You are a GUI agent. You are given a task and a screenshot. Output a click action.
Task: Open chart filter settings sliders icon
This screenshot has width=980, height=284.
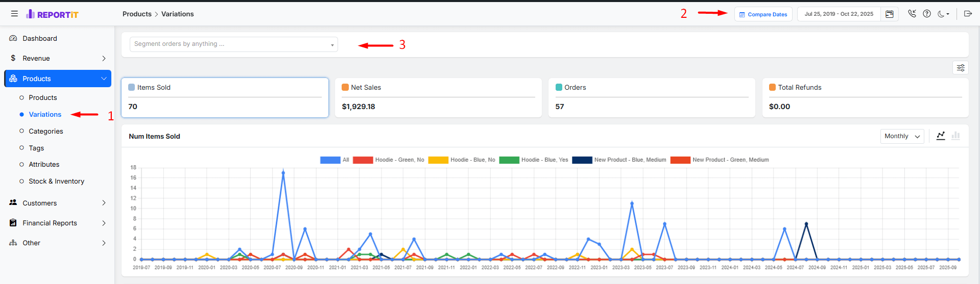click(961, 68)
